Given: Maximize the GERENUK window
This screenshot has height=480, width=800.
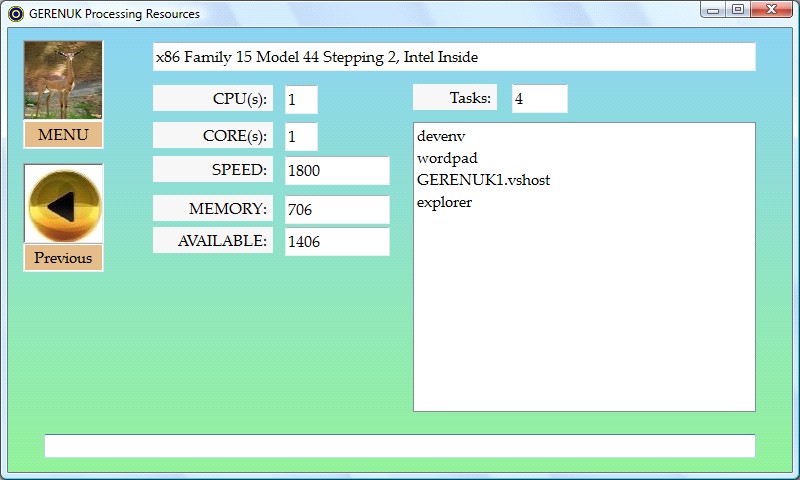Looking at the screenshot, I should 738,11.
